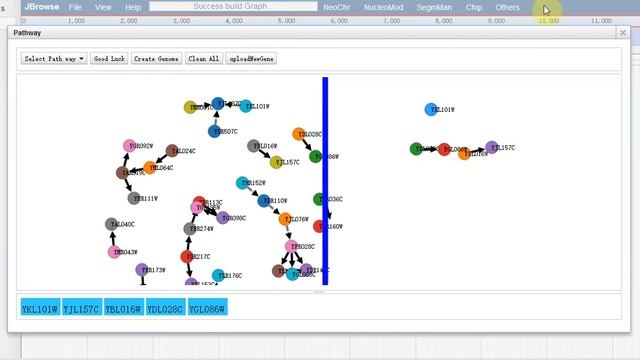
Task: Click the orange YDL028C node in left graph
Action: tap(299, 134)
